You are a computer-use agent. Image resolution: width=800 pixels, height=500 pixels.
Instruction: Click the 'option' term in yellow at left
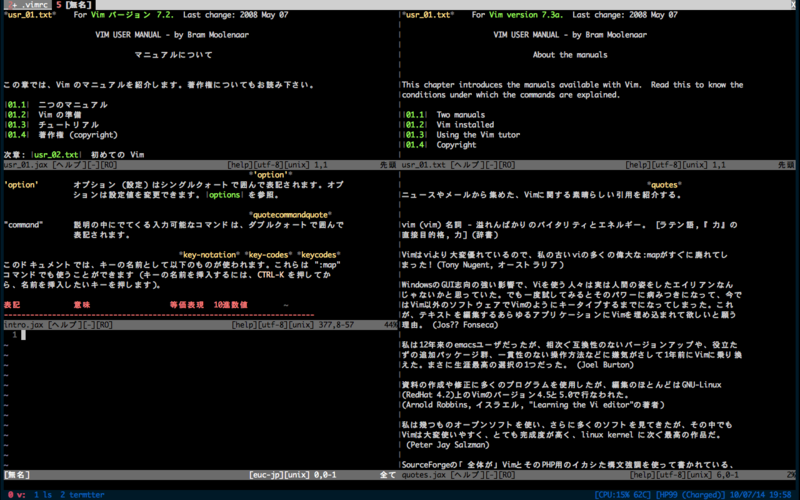(21, 185)
